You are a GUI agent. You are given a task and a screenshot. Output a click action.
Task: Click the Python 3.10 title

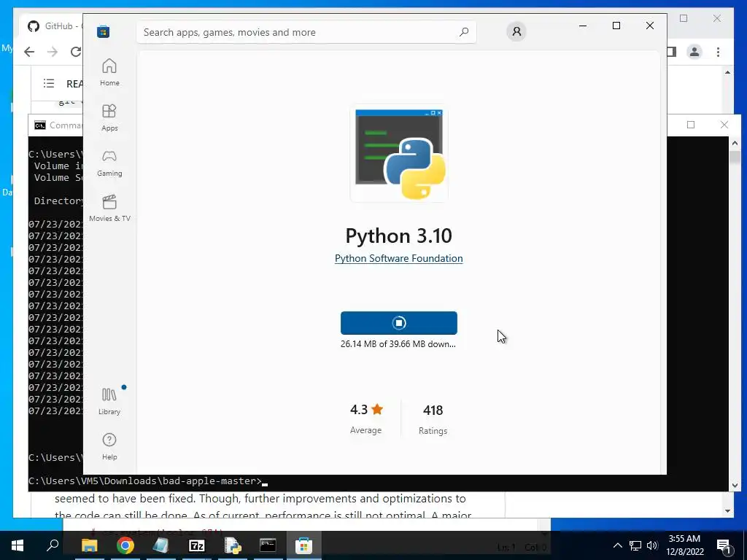pyautogui.click(x=399, y=236)
